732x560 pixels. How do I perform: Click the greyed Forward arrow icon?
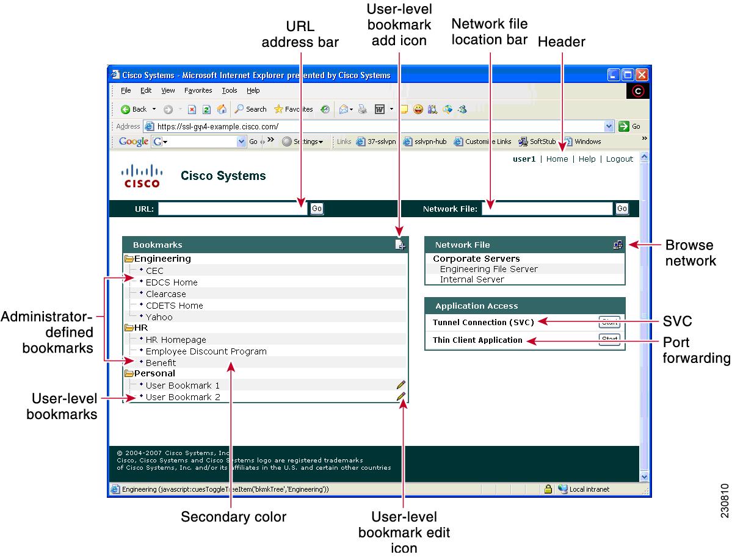[168, 110]
